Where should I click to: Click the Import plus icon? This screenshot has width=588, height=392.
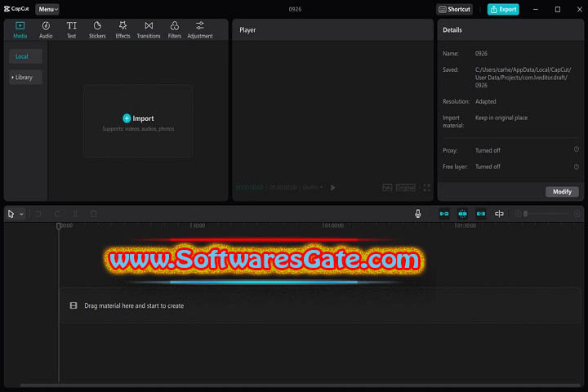[127, 118]
